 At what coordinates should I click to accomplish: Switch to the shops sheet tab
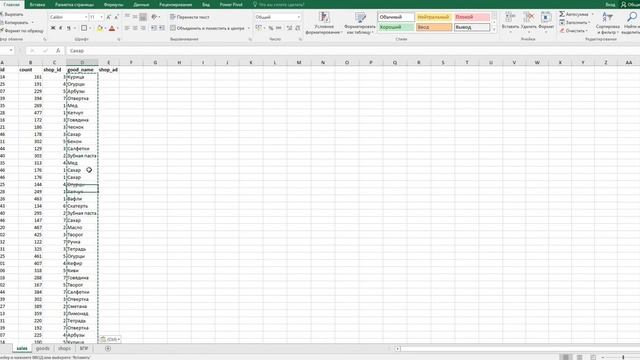tap(64, 349)
